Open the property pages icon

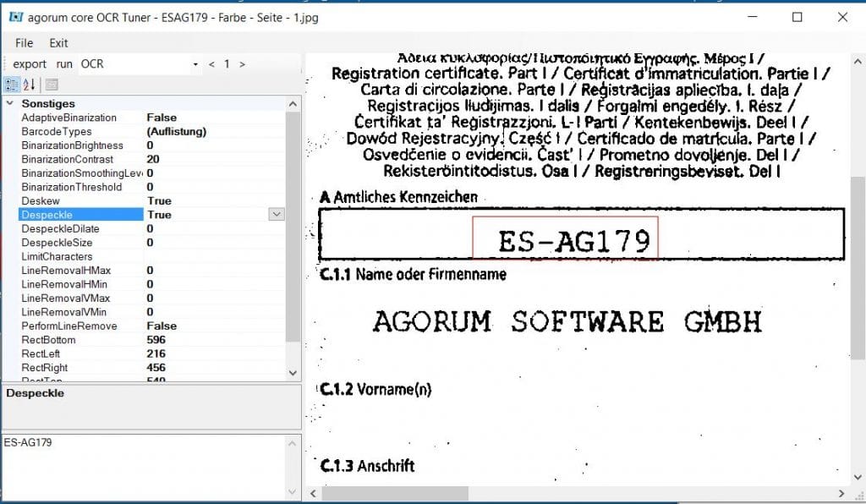[x=52, y=85]
